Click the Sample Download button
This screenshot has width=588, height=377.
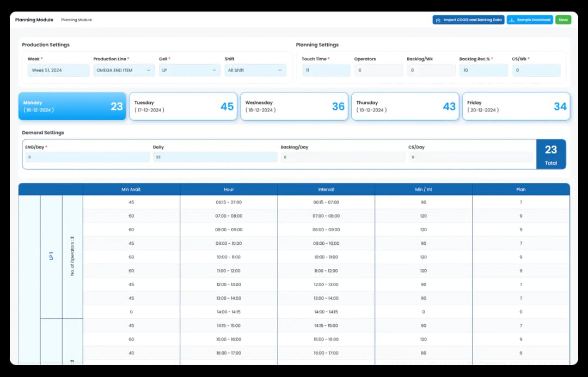(x=529, y=19)
